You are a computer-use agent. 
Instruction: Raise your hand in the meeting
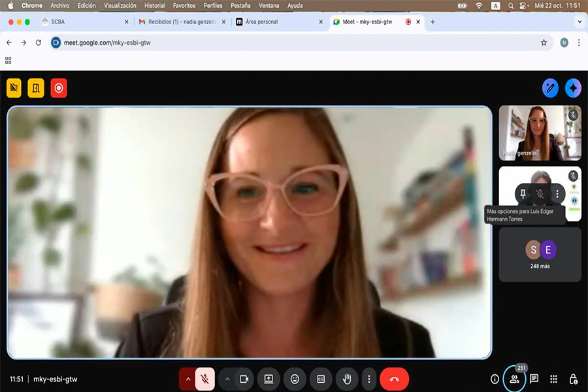[347, 379]
